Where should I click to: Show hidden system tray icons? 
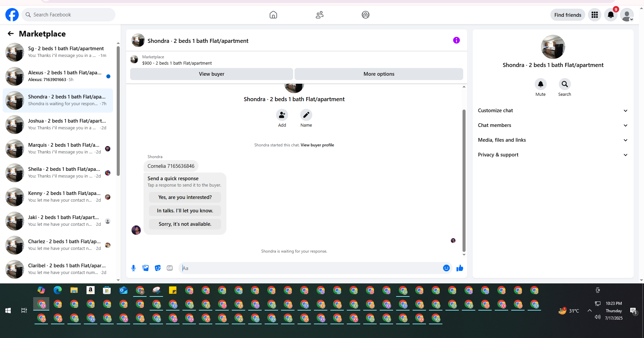tap(589, 311)
